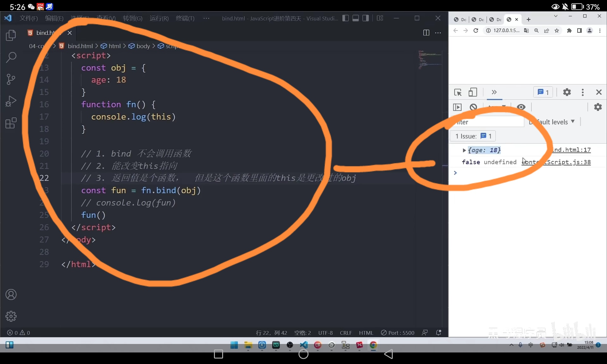This screenshot has height=364, width=607.
Task: Open the Explorer view in activity bar
Action: tap(11, 35)
